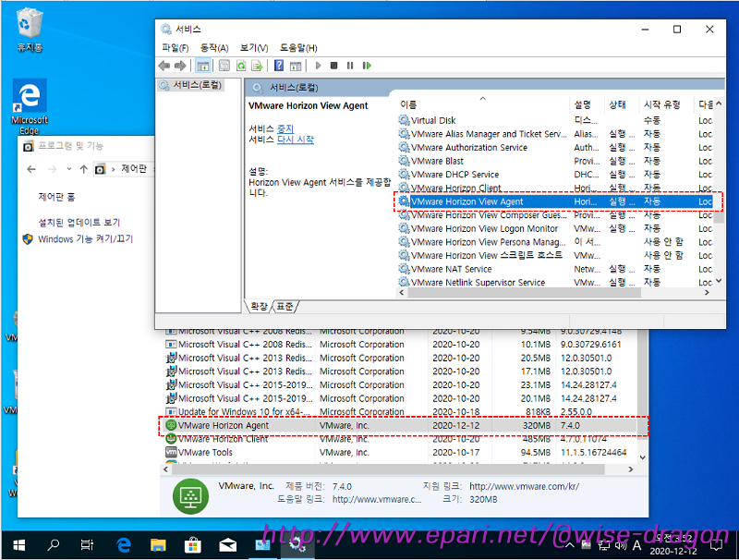
Task: Open recent locations dropdown in Control Panel
Action: click(68, 169)
